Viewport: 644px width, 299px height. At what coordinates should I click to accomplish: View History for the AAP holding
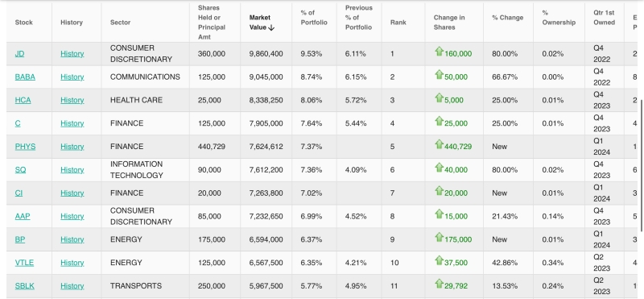pyautogui.click(x=72, y=216)
